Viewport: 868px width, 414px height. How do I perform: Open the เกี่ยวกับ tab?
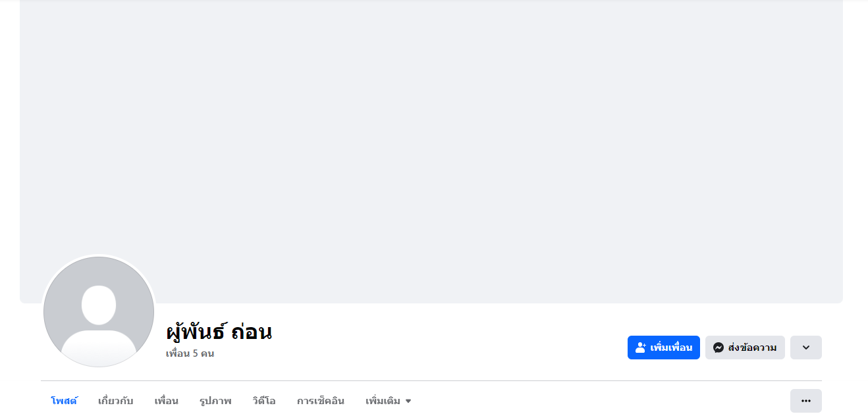[x=115, y=401]
